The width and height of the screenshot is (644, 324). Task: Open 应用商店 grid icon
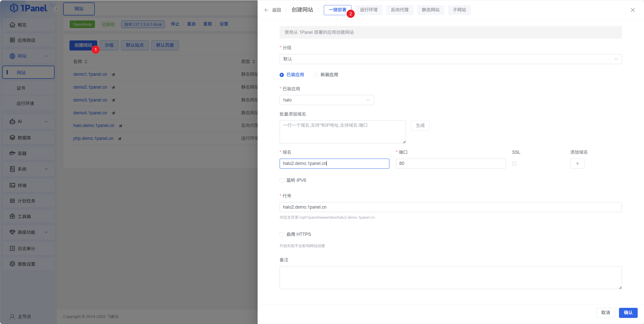coord(12,40)
